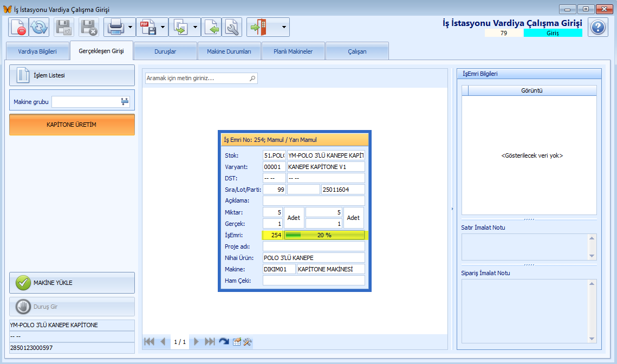The width and height of the screenshot is (617, 364).
Task: Click the table hand select icon
Action: click(237, 342)
